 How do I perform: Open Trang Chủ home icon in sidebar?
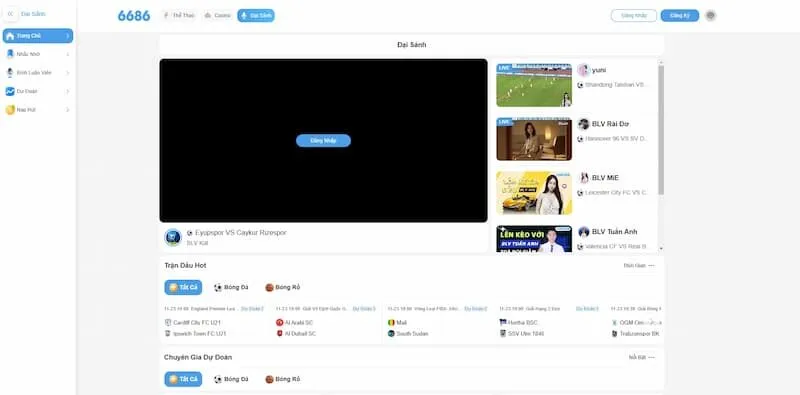coord(10,36)
